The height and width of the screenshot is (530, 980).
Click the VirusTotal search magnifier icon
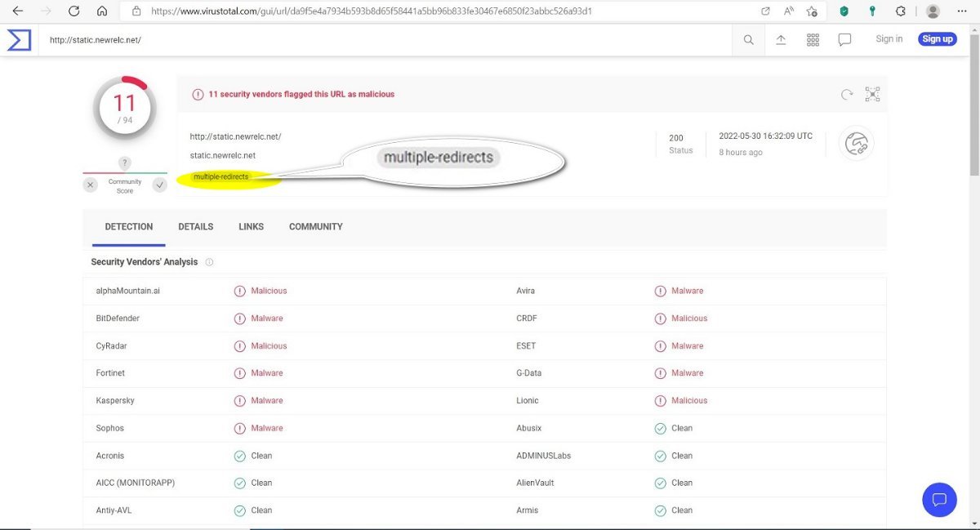(748, 39)
